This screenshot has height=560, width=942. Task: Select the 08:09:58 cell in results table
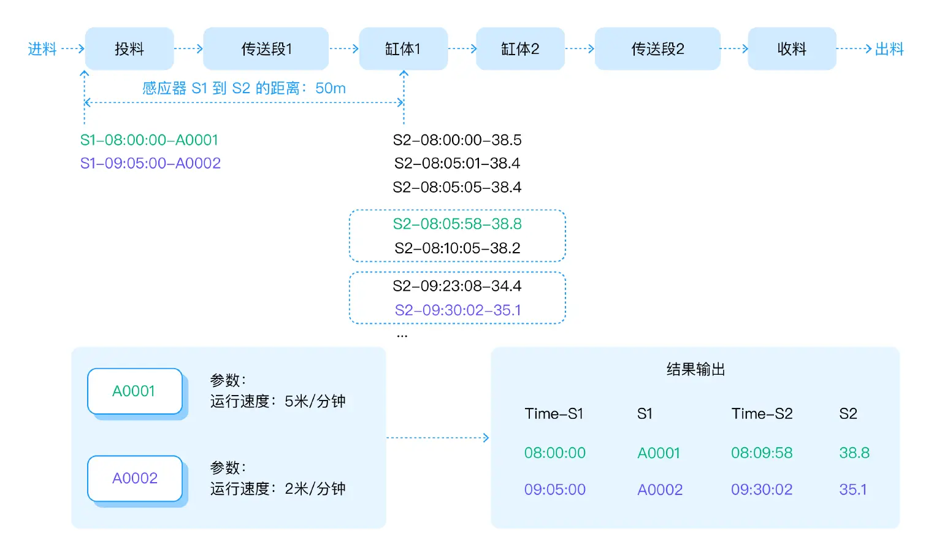pyautogui.click(x=762, y=453)
